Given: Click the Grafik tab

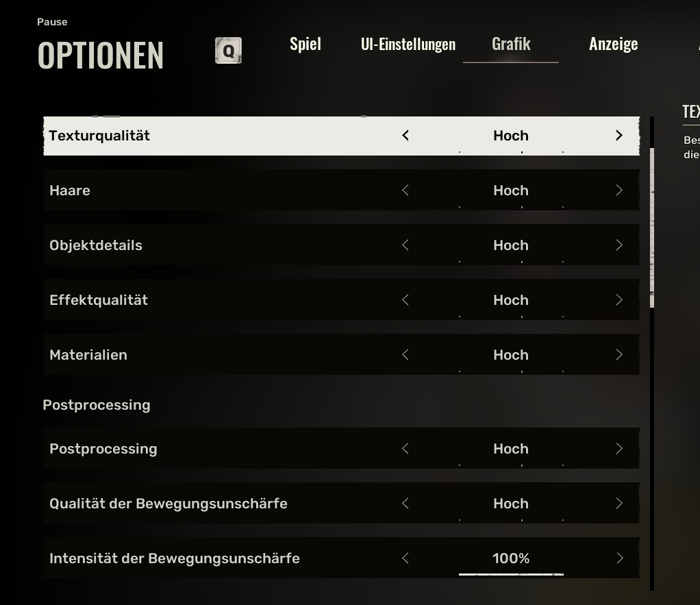Looking at the screenshot, I should pyautogui.click(x=510, y=44).
